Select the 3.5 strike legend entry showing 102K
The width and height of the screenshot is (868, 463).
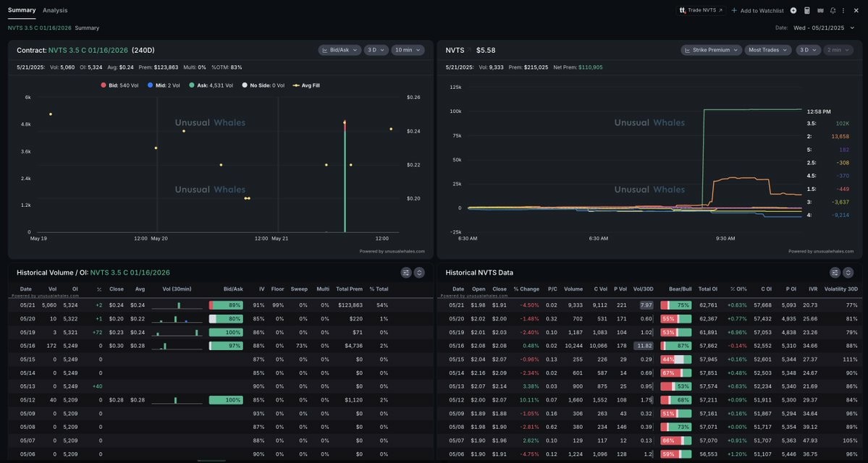click(x=828, y=124)
